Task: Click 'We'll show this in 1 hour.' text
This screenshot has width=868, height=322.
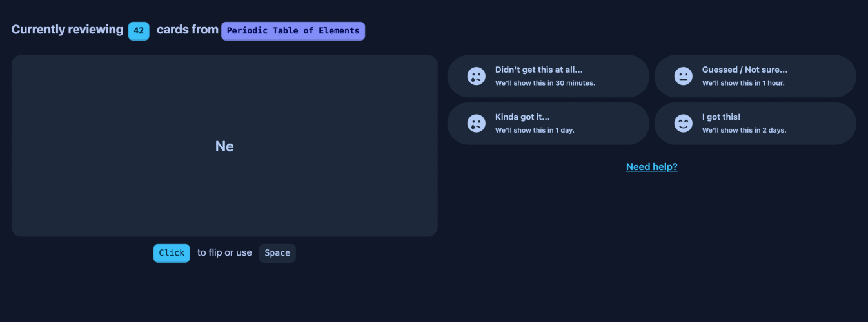Action: click(743, 83)
